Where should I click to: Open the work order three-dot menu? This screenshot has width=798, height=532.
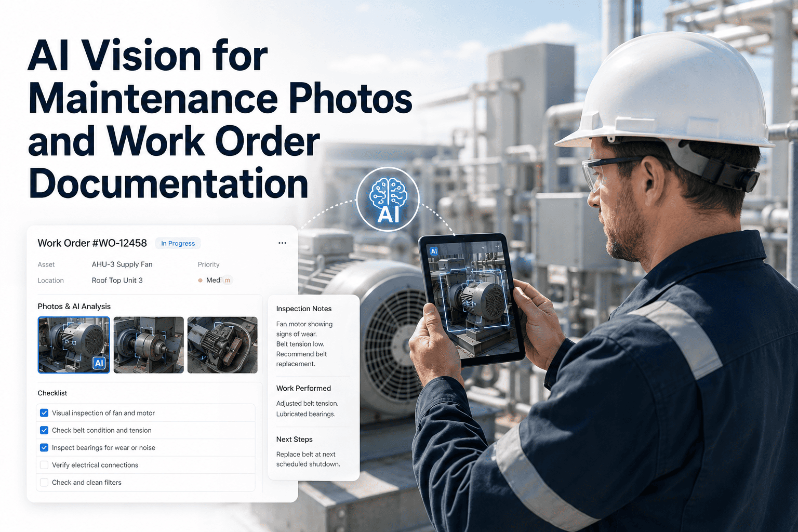click(x=282, y=243)
